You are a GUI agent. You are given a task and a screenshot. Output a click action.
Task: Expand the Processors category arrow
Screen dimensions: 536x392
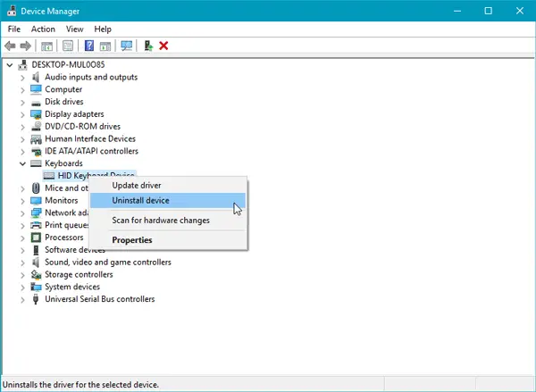coord(22,238)
